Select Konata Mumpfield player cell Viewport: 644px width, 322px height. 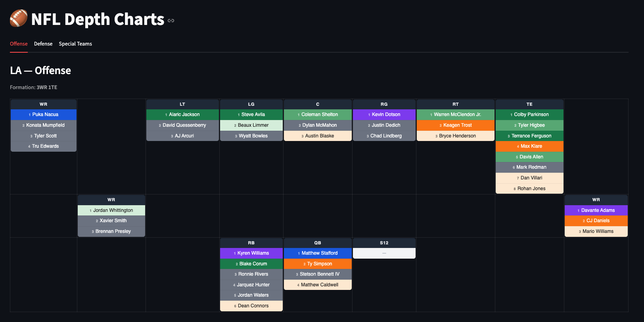pos(44,125)
